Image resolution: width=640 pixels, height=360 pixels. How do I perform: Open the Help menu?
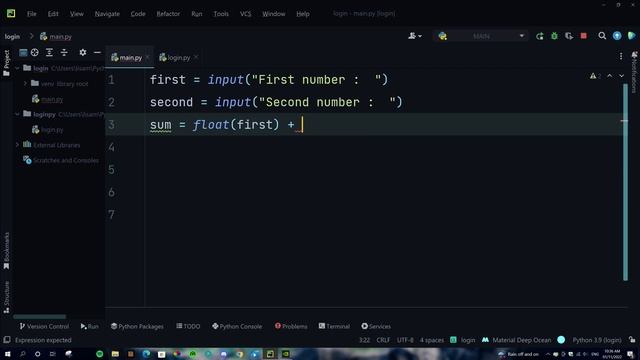pos(303,14)
